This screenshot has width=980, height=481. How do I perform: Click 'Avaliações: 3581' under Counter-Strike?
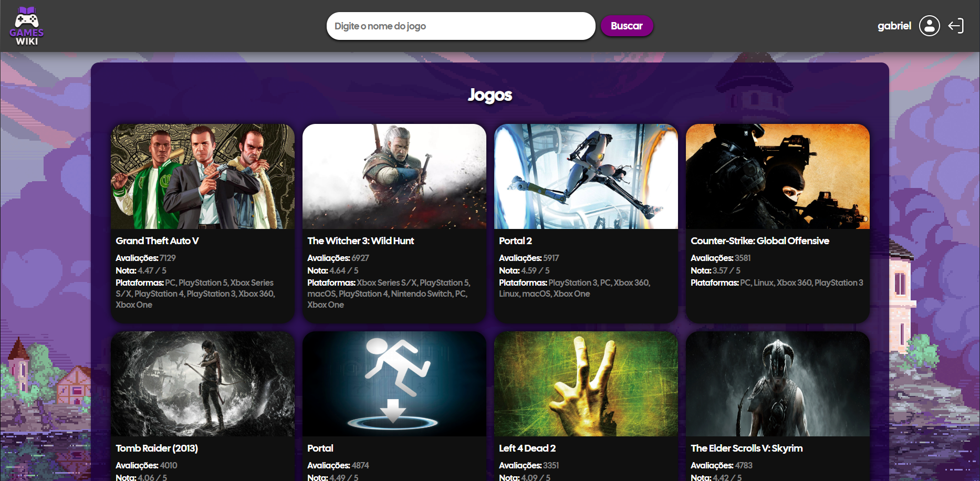(721, 258)
